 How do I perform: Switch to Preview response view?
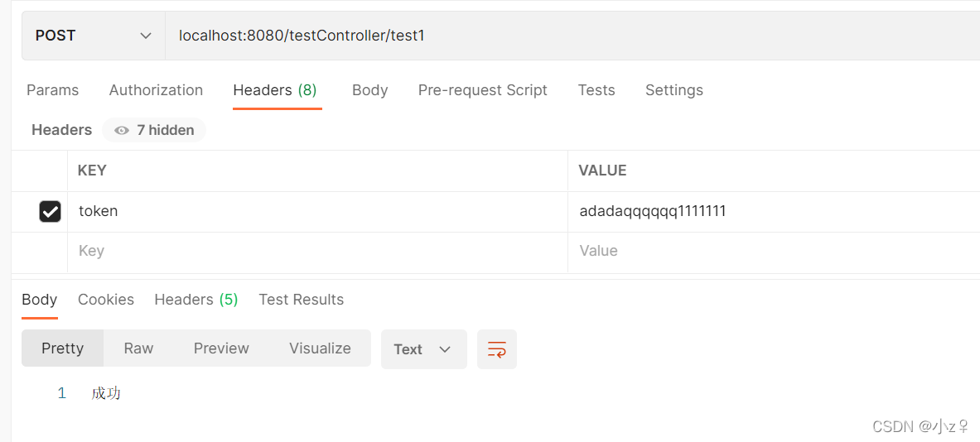(x=221, y=348)
